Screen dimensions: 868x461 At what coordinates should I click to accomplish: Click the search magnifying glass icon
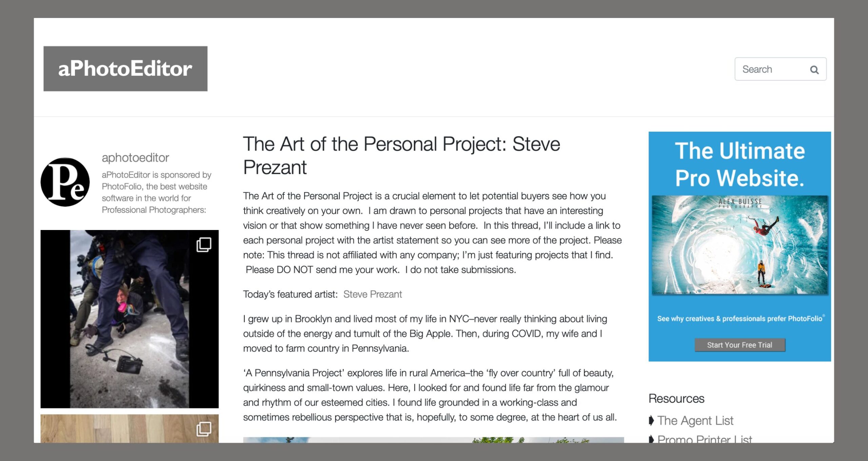click(x=814, y=70)
